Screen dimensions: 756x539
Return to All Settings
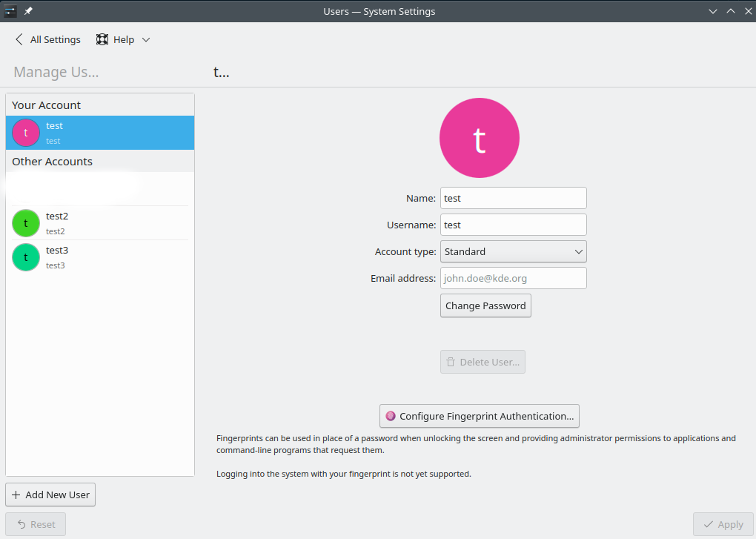pos(55,39)
